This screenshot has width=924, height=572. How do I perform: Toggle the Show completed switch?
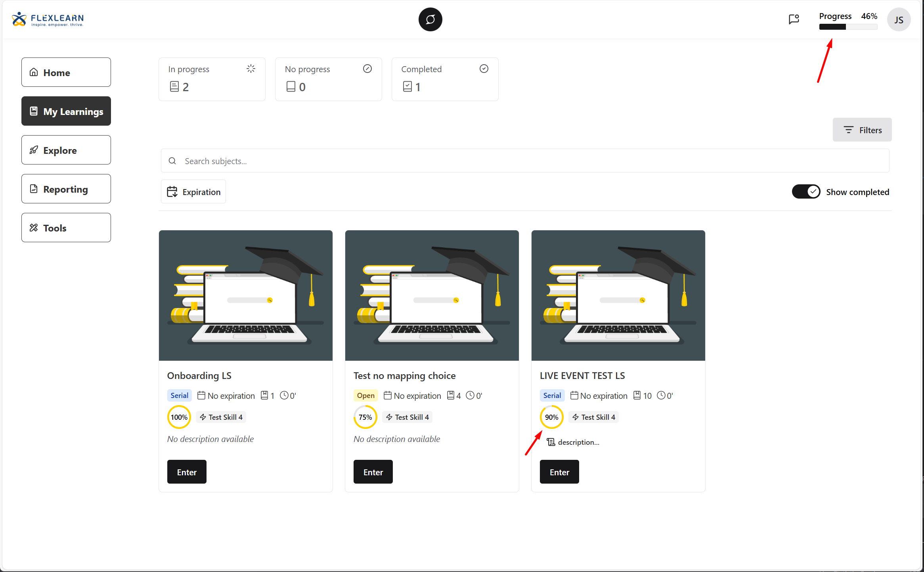click(x=806, y=192)
